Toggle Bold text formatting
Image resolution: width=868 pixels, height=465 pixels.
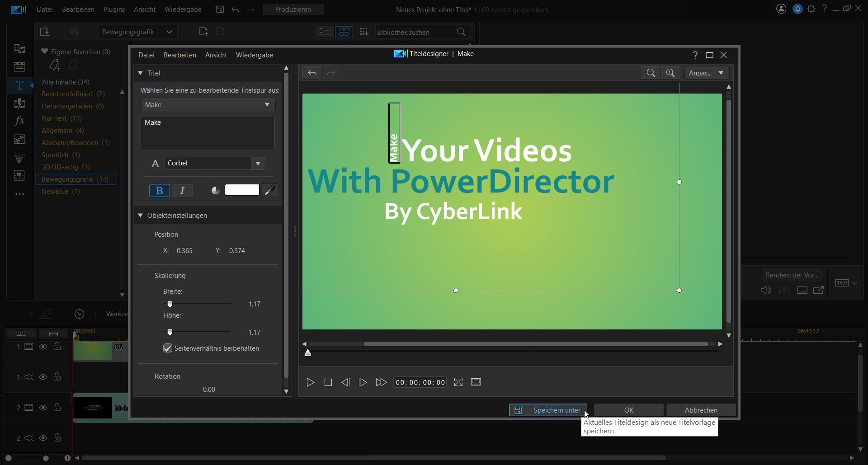[160, 191]
